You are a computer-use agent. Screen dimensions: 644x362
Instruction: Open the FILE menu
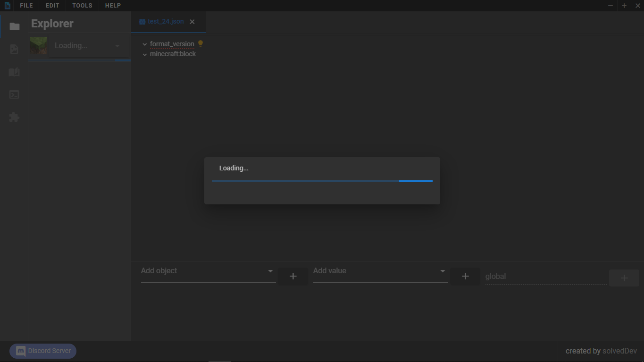coord(26,6)
